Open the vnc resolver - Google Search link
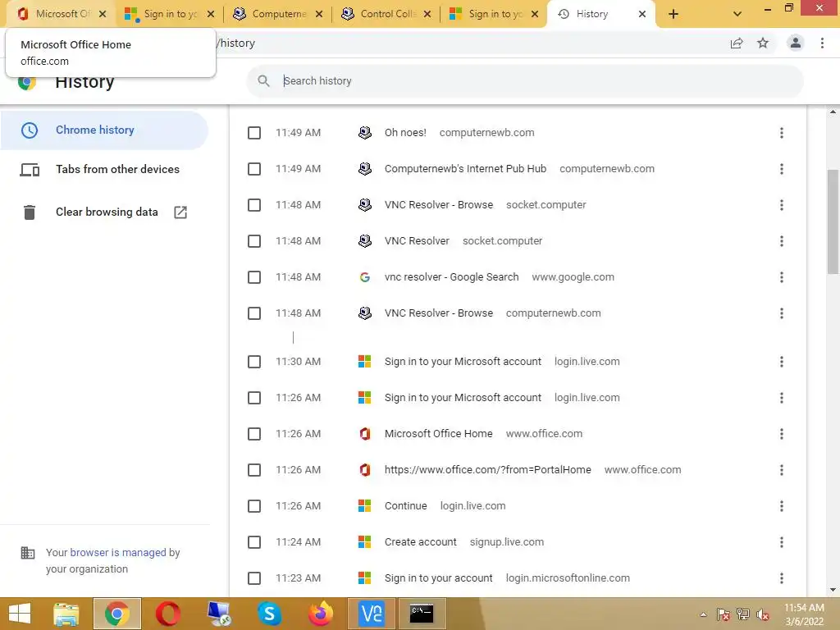The width and height of the screenshot is (840, 630). [x=452, y=277]
